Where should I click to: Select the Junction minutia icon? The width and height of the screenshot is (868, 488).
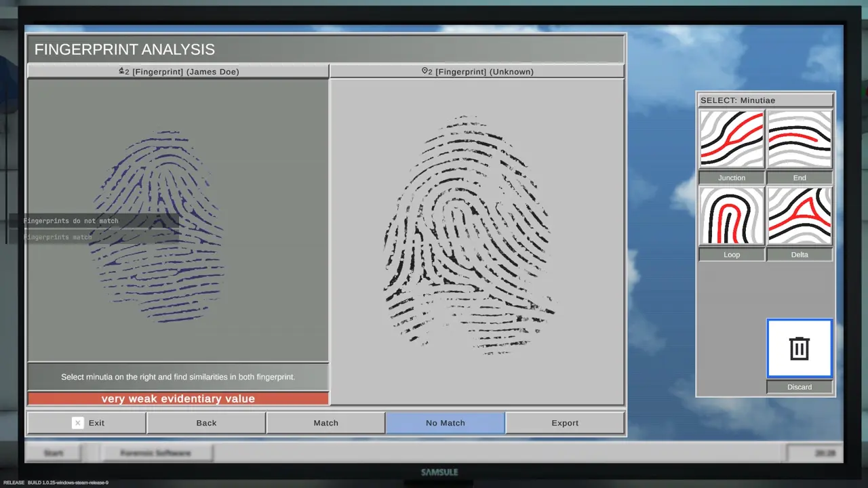pos(732,139)
